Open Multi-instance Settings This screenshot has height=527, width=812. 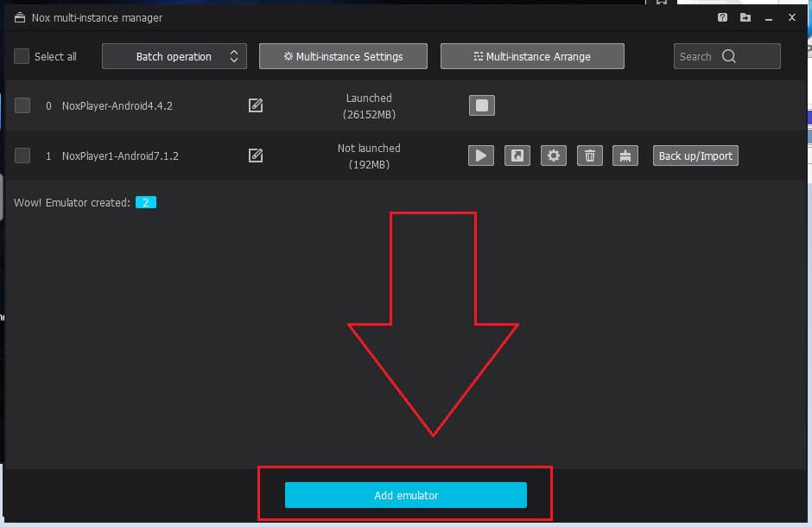343,56
